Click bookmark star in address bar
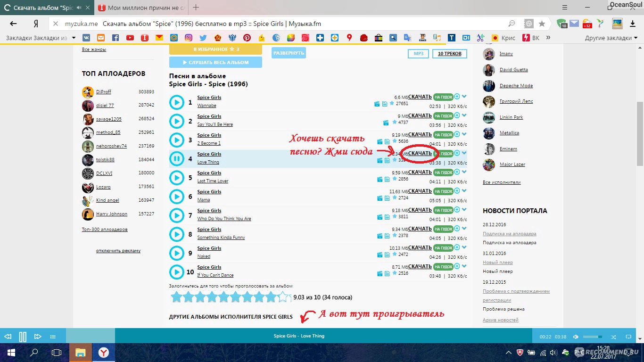Screen dimensions: 644x362 pyautogui.click(x=542, y=24)
